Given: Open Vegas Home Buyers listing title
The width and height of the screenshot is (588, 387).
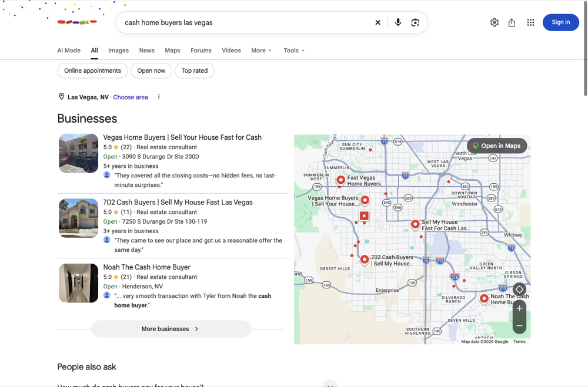Looking at the screenshot, I should point(182,137).
